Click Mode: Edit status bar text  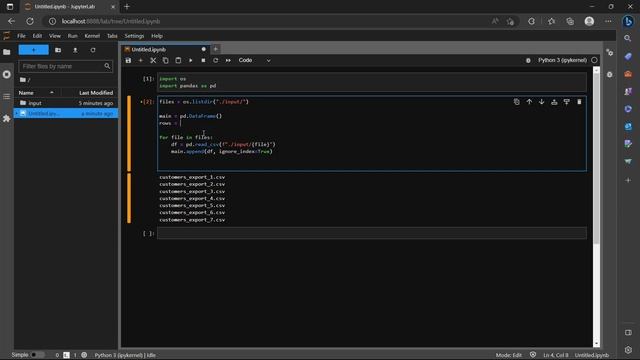click(509, 355)
